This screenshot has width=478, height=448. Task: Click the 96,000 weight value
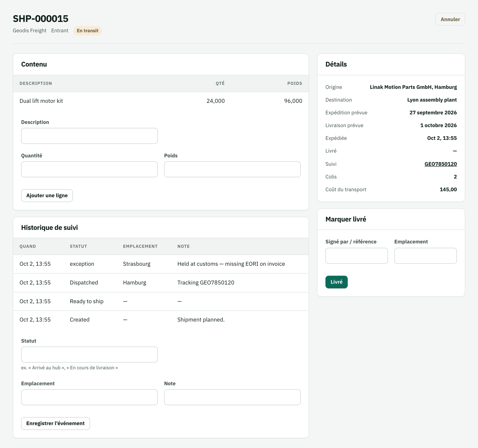pos(293,101)
